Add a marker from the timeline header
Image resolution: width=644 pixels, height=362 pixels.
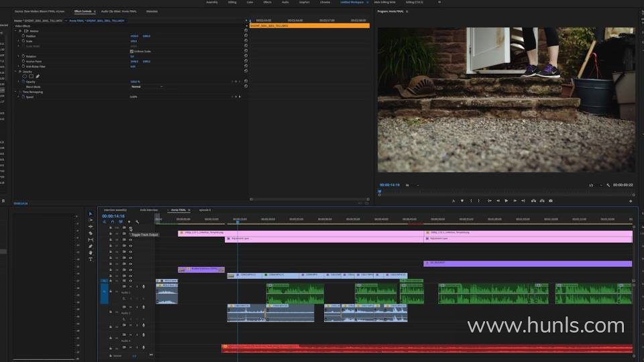129,222
